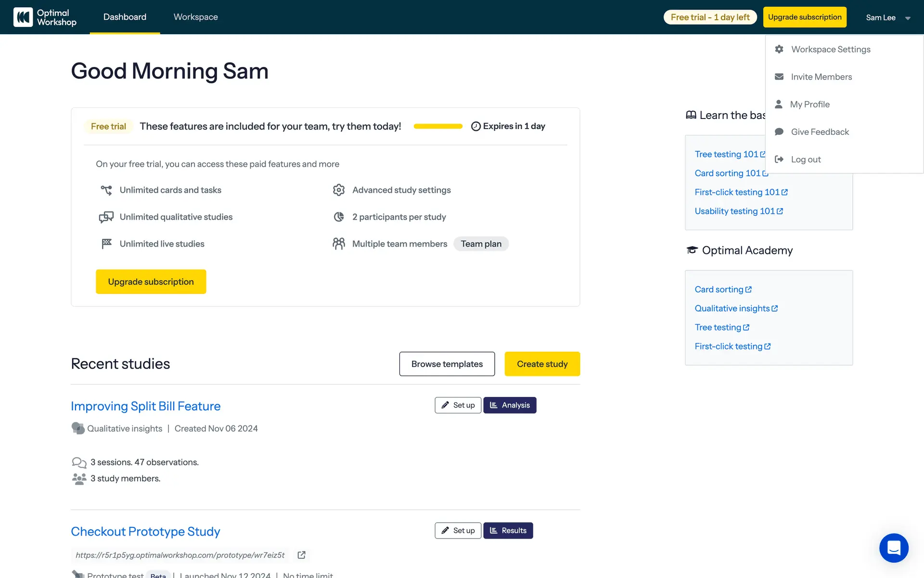Switch to the Workspace tab
The image size is (924, 578).
[x=195, y=17]
